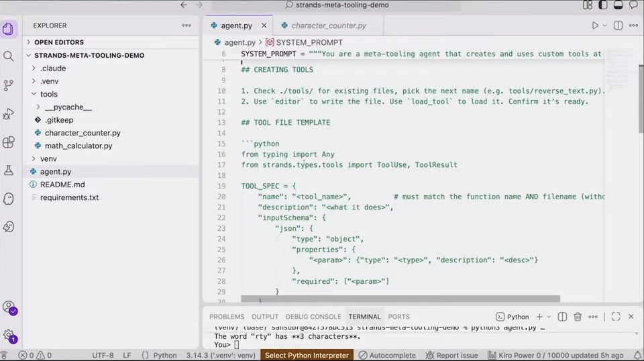The width and height of the screenshot is (644, 361).
Task: Open Source Control view in activity bar
Action: [8, 85]
